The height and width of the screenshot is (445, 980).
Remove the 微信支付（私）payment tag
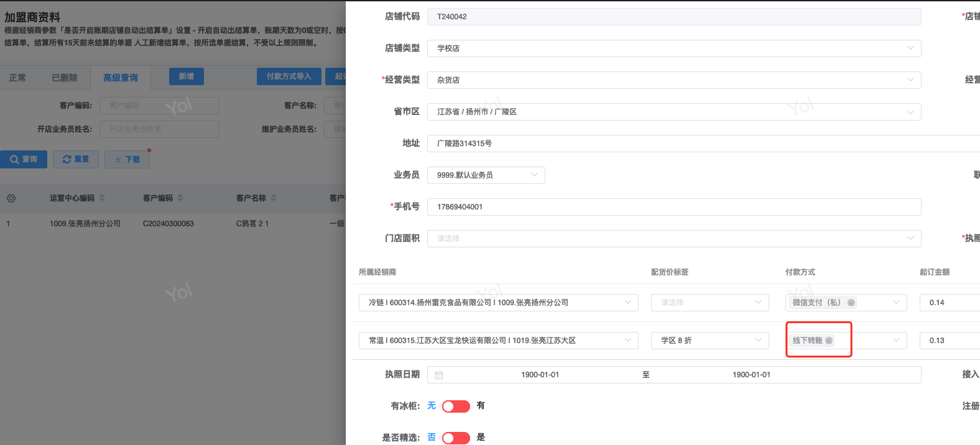coord(851,303)
